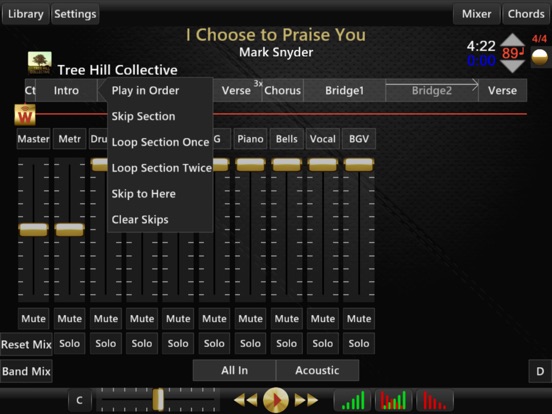
Task: Mute the Master channel
Action: (x=33, y=319)
